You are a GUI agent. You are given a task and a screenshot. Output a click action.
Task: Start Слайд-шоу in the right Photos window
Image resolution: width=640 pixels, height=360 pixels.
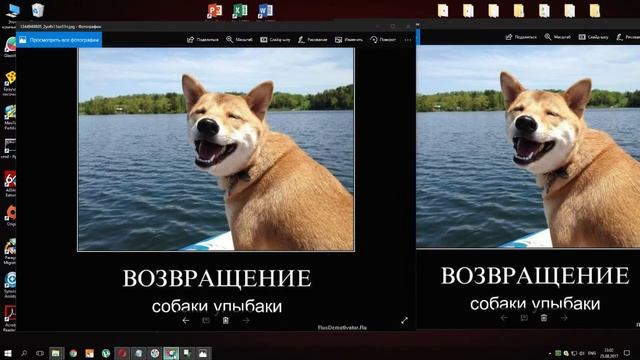[593, 37]
